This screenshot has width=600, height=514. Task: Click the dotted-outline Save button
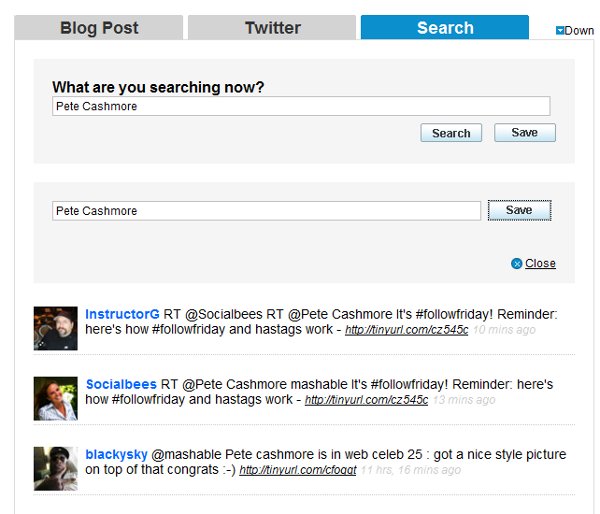(x=519, y=210)
